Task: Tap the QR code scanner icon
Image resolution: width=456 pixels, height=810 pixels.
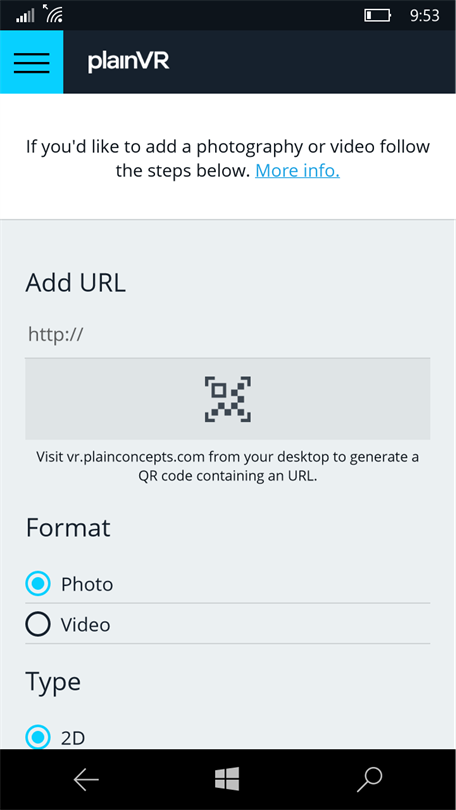Action: pos(228,399)
